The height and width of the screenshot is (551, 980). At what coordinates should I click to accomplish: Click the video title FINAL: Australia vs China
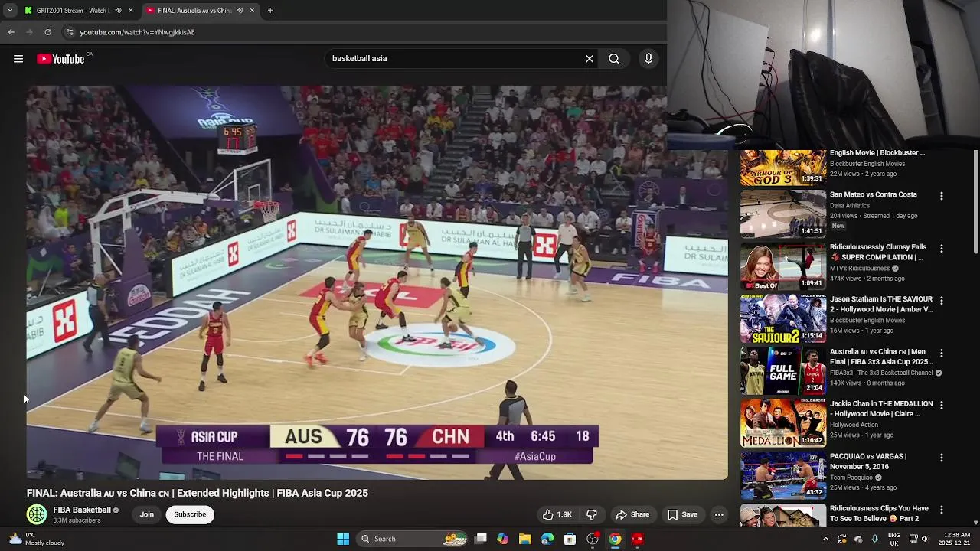[x=198, y=493]
